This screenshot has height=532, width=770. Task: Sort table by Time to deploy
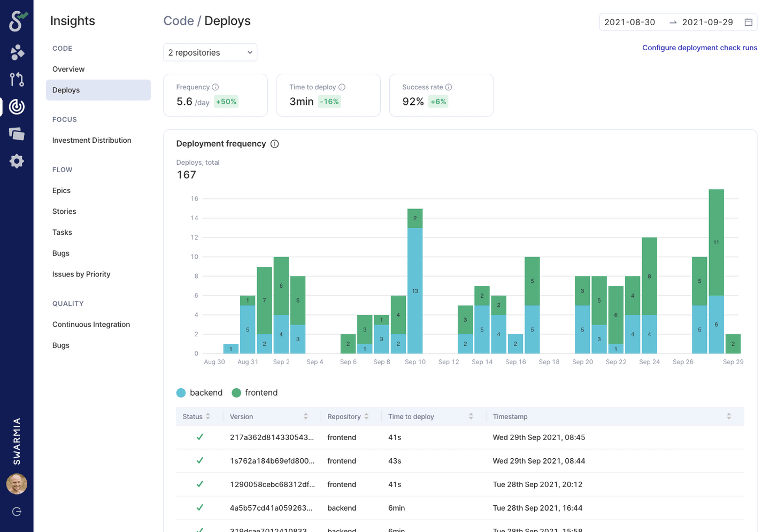tap(471, 416)
